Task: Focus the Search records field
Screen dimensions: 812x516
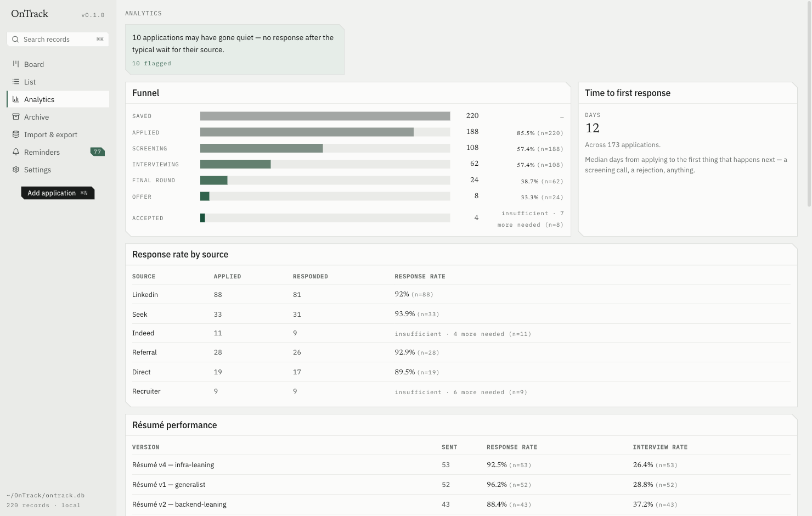Action: (x=58, y=40)
